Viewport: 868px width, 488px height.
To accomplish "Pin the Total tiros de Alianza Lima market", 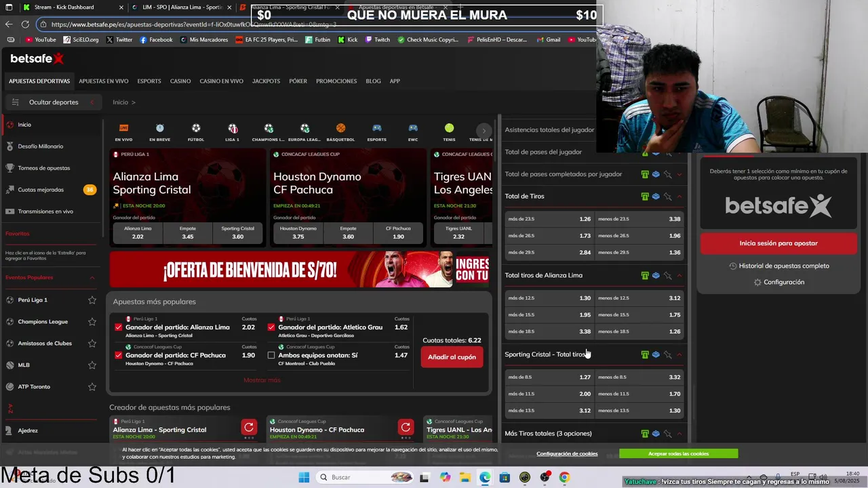I will (x=667, y=276).
